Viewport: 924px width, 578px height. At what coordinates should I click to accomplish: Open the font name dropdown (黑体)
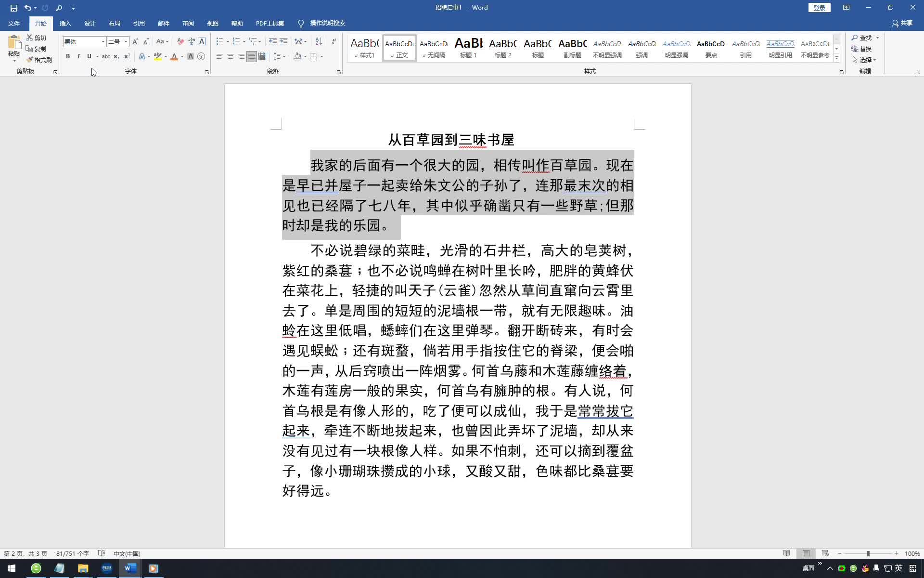pos(103,42)
